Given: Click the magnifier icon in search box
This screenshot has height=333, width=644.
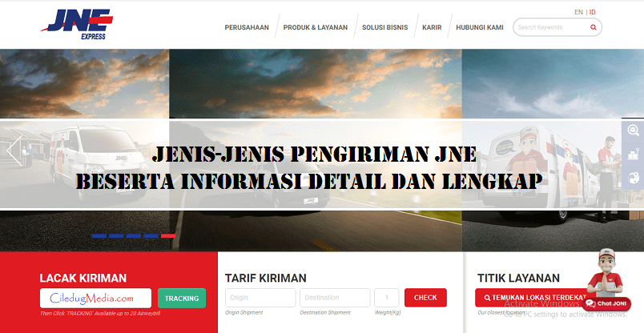Looking at the screenshot, I should tap(593, 27).
